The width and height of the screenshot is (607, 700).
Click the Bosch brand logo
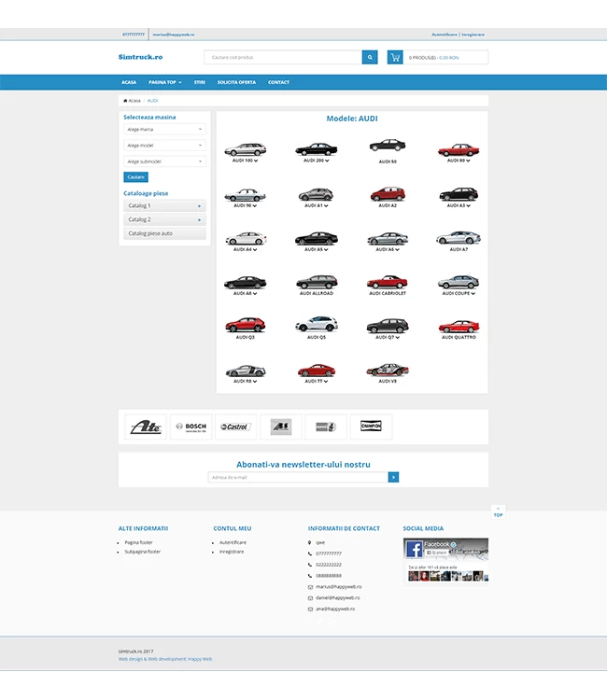click(x=191, y=427)
